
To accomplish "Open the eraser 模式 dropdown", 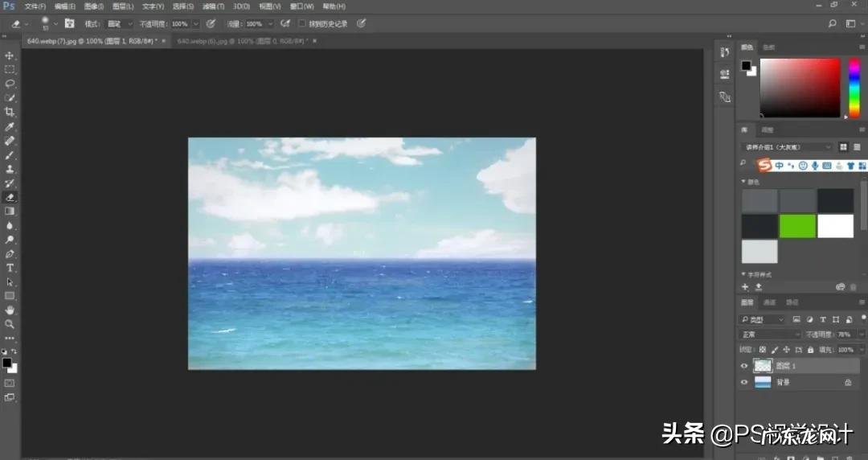I will click(x=120, y=24).
